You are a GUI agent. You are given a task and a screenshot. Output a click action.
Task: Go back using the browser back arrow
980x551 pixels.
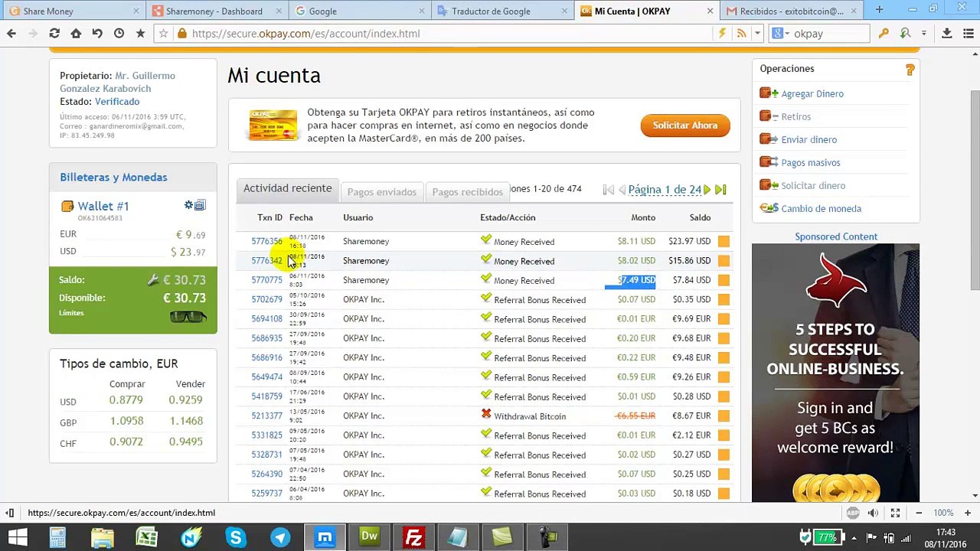coord(11,34)
